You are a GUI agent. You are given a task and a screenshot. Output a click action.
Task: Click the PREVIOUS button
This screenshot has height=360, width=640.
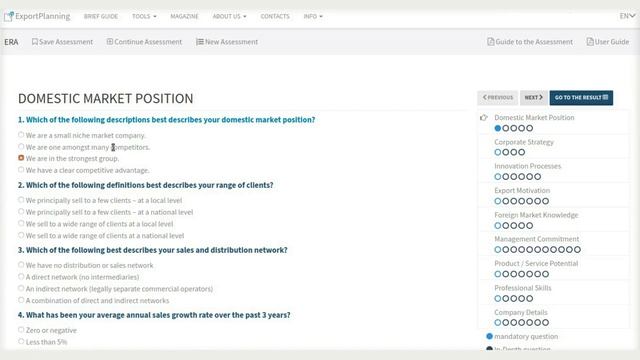click(498, 98)
